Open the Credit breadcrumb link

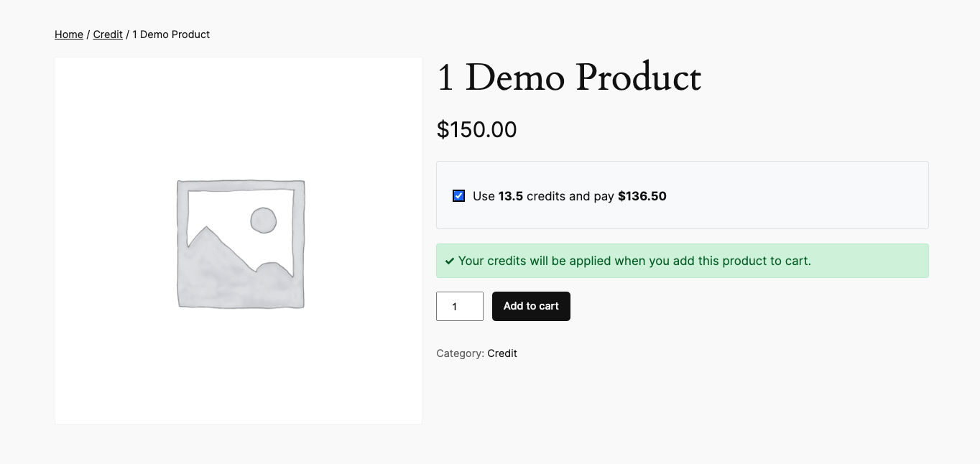(108, 34)
